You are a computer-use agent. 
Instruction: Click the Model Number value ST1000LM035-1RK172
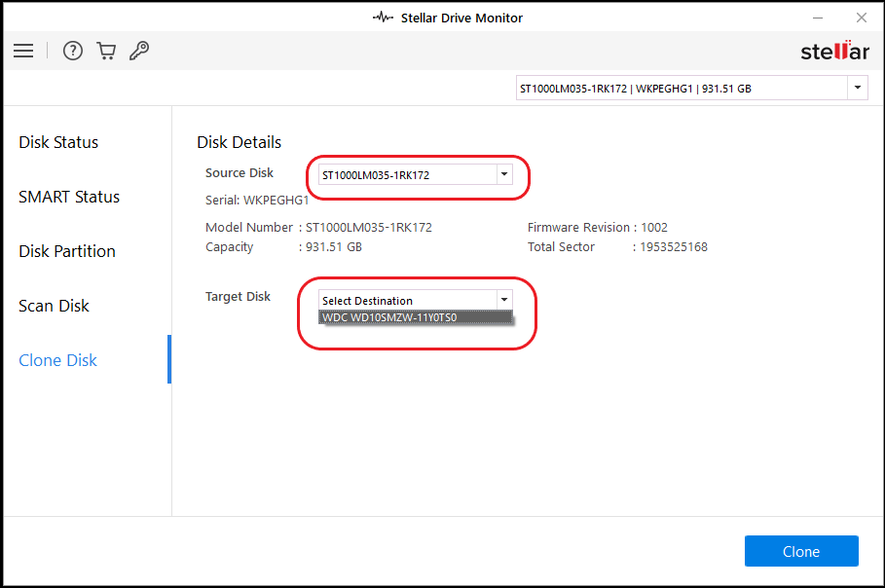tap(369, 228)
